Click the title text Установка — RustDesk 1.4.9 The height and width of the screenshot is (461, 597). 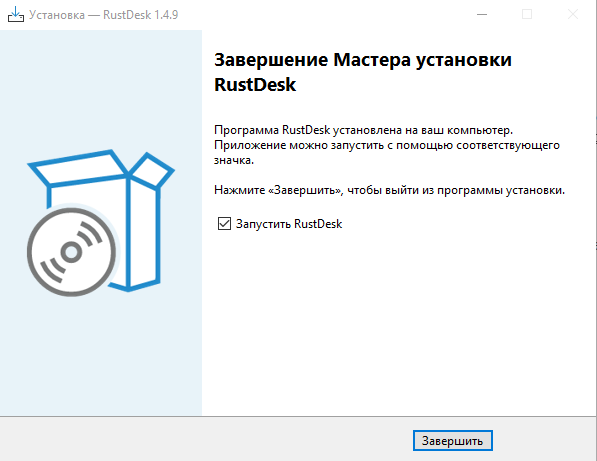(104, 15)
